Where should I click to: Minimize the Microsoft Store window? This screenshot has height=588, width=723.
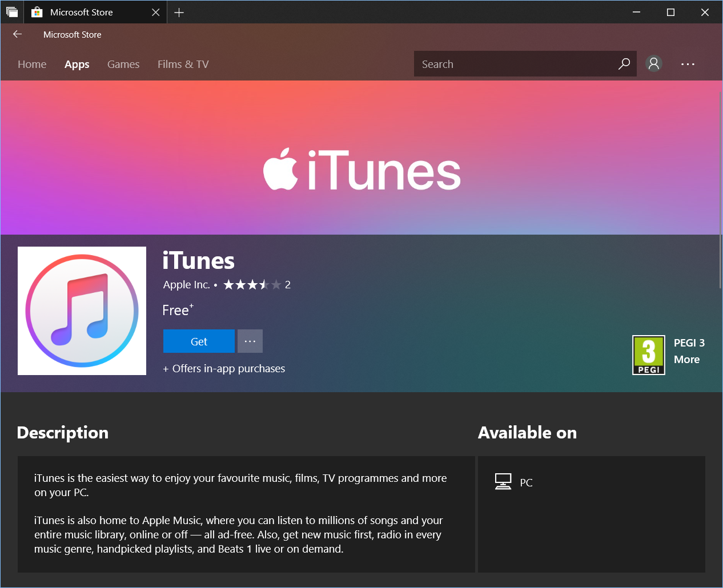point(636,12)
